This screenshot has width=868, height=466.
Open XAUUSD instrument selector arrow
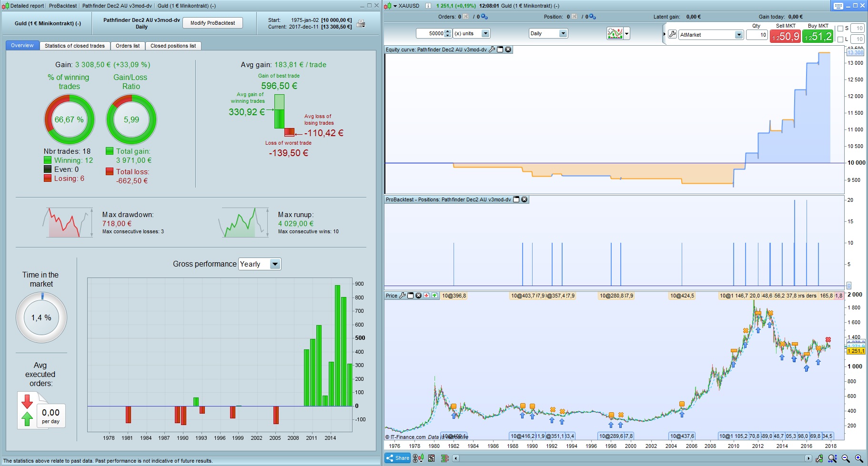click(x=395, y=6)
